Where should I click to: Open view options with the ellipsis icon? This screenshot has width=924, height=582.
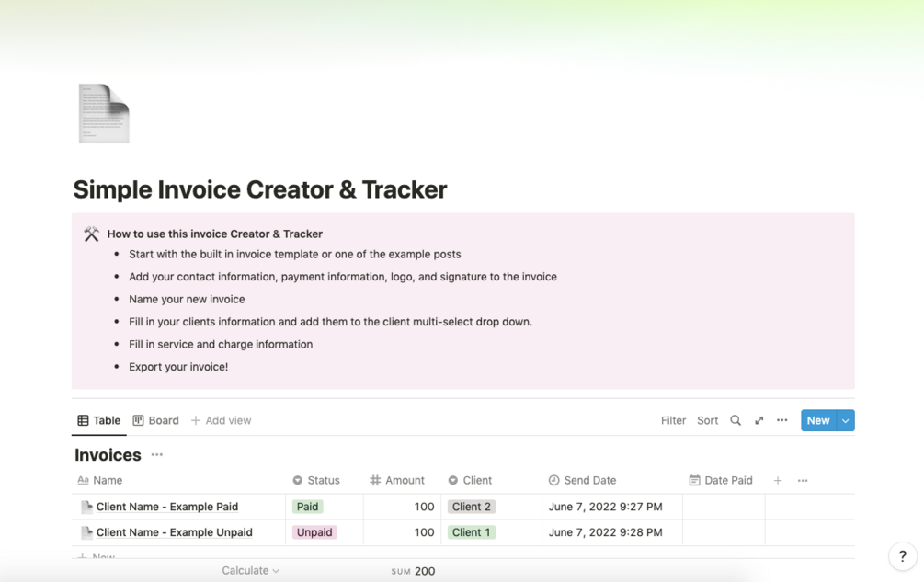coord(781,420)
